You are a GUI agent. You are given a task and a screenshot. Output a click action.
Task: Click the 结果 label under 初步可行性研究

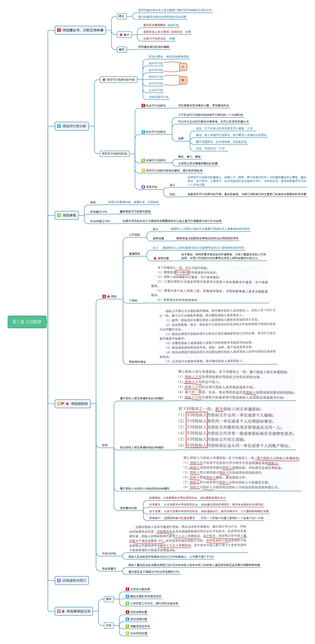[181, 139]
